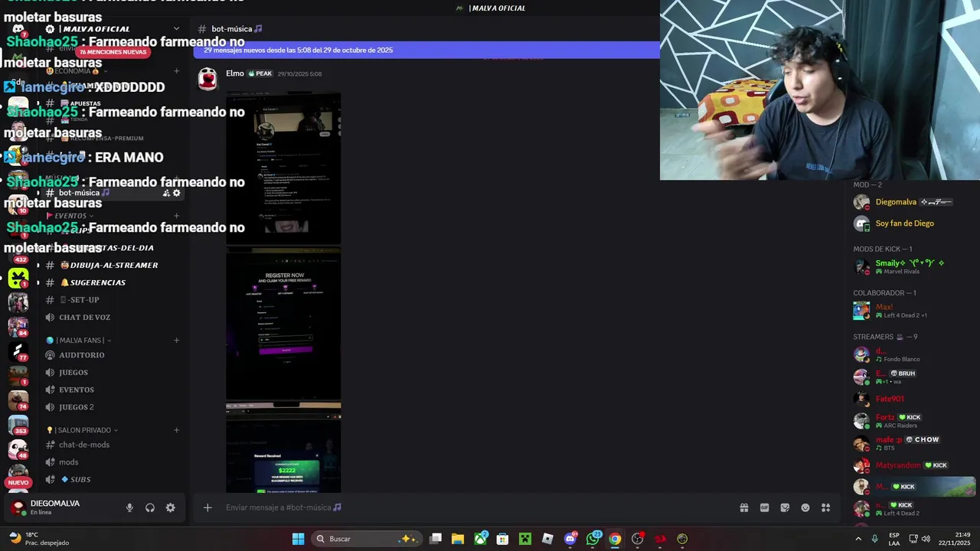This screenshot has height=551, width=980.
Task: Show hidden system tray icons
Action: (x=857, y=539)
